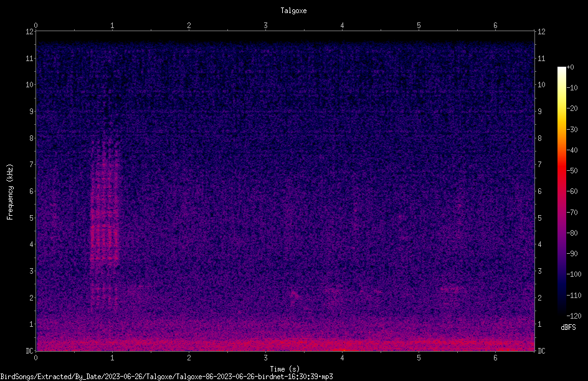Click the 3 kHz label on the left frequency axis
The height and width of the screenshot is (381, 588).
tap(32, 271)
